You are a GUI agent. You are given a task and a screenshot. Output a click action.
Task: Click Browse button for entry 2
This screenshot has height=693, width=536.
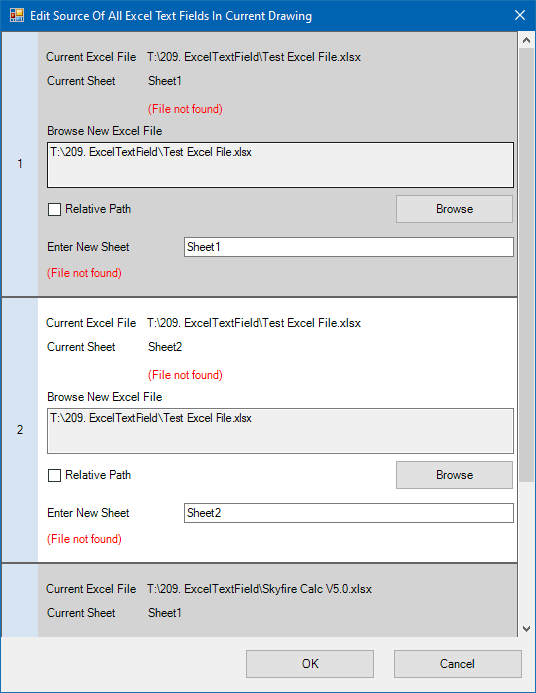point(454,475)
